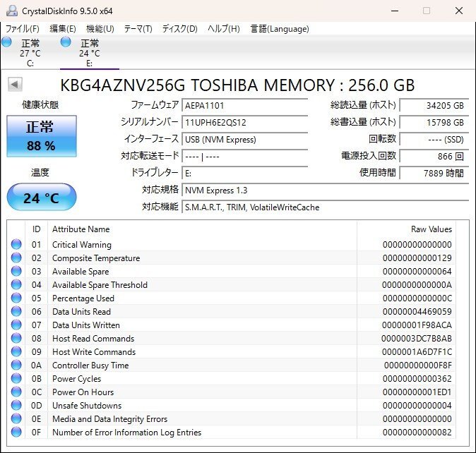Open the 機能(U) menu

click(100, 29)
